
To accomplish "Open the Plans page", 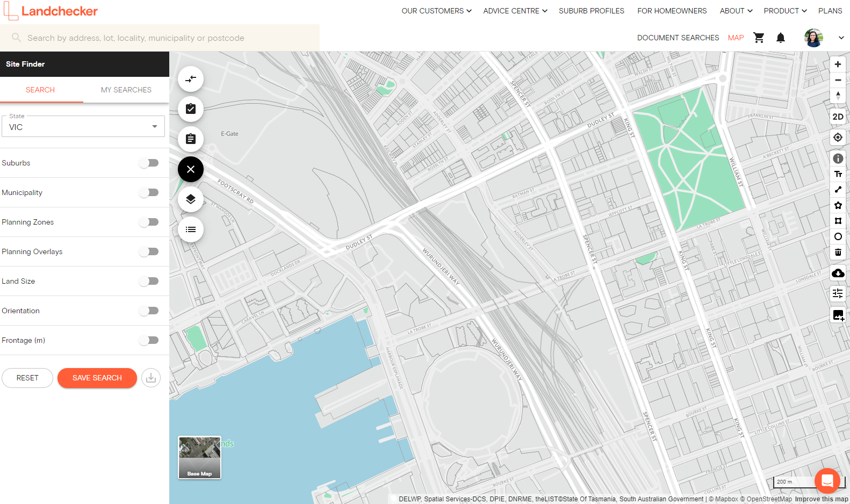I will pyautogui.click(x=830, y=11).
